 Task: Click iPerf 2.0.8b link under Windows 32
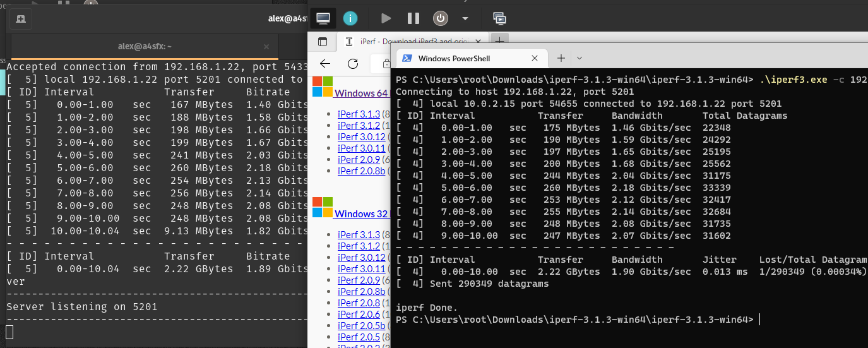pyautogui.click(x=361, y=291)
